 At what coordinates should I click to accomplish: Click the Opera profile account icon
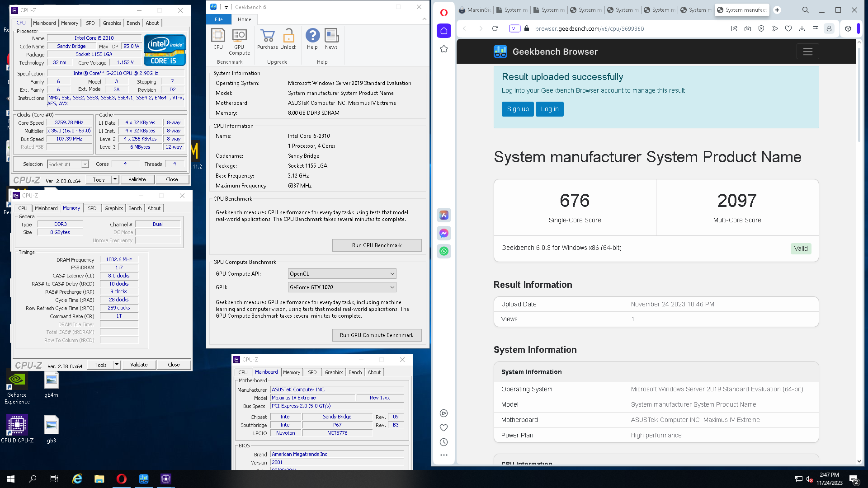point(829,28)
